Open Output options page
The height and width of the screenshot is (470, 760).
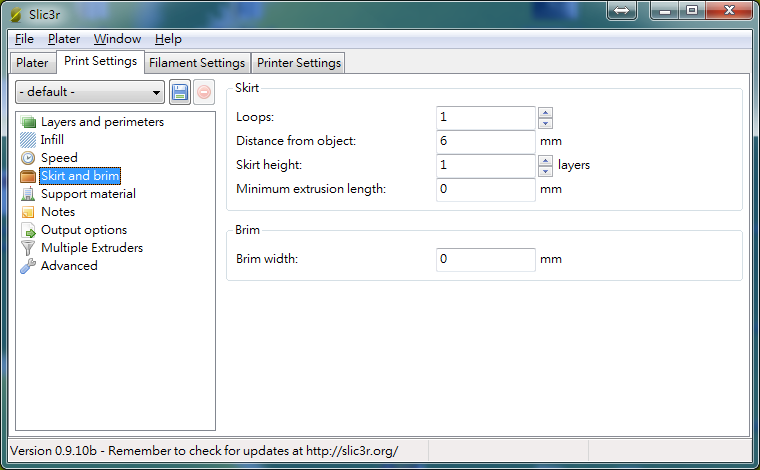point(84,230)
